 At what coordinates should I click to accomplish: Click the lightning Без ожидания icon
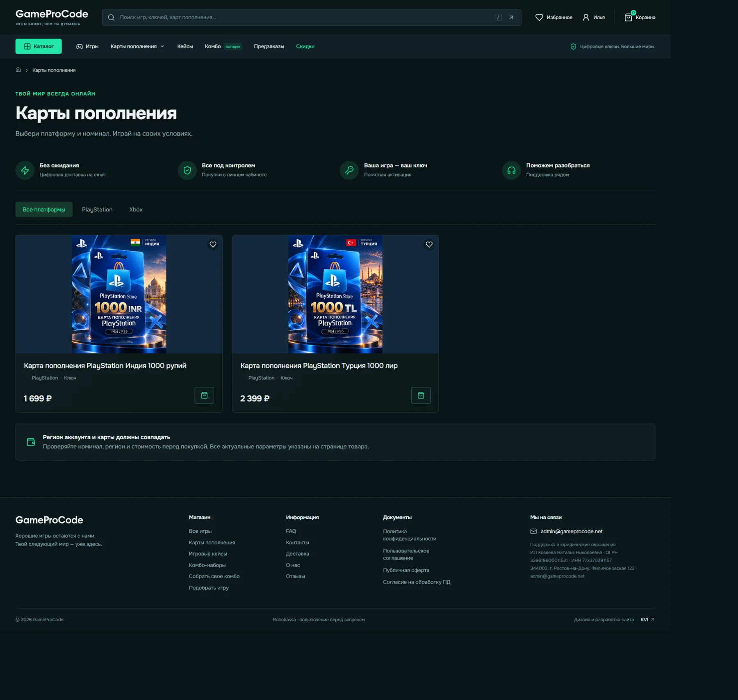[25, 170]
